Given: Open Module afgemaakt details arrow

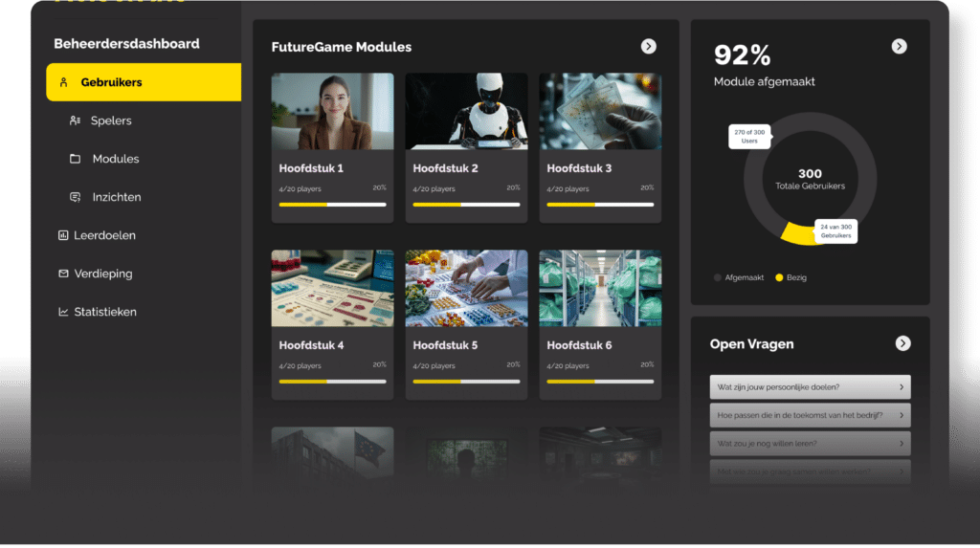Looking at the screenshot, I should (x=899, y=46).
